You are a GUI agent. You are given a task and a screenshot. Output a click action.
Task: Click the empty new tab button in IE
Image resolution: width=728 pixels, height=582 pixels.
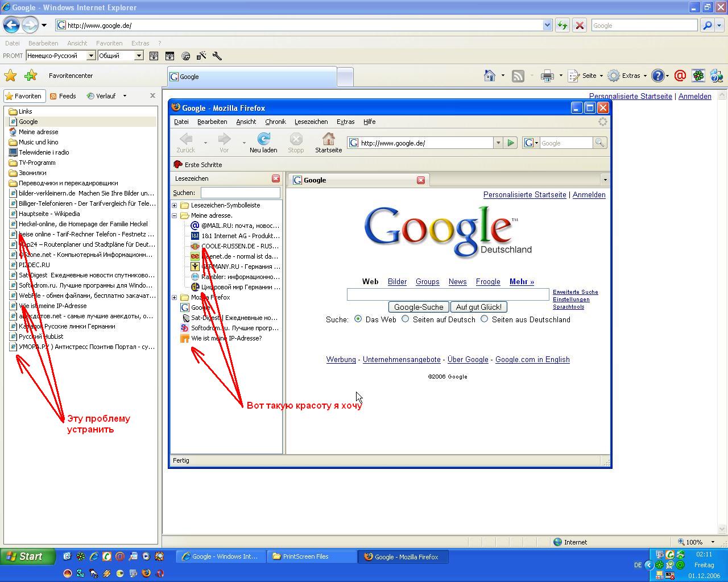(x=345, y=77)
